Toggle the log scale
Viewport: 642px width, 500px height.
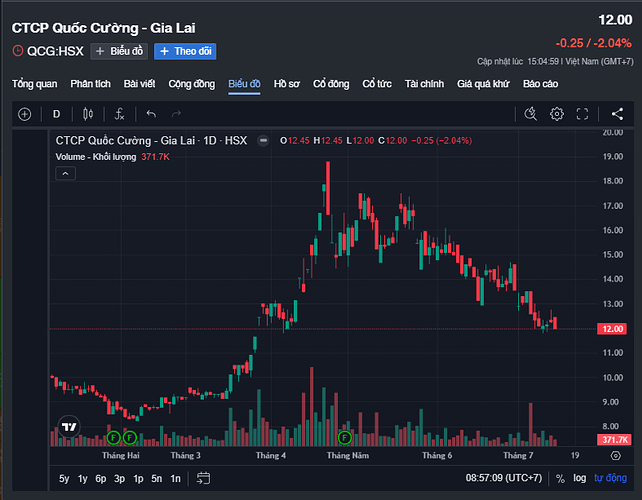click(x=579, y=478)
